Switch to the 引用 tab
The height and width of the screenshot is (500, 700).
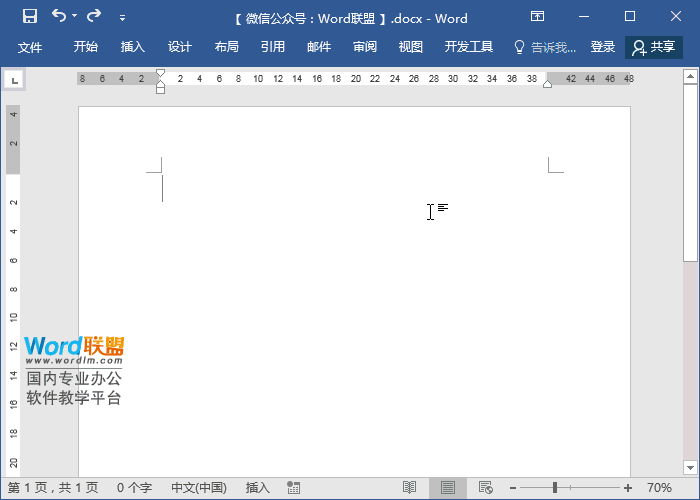[x=273, y=47]
